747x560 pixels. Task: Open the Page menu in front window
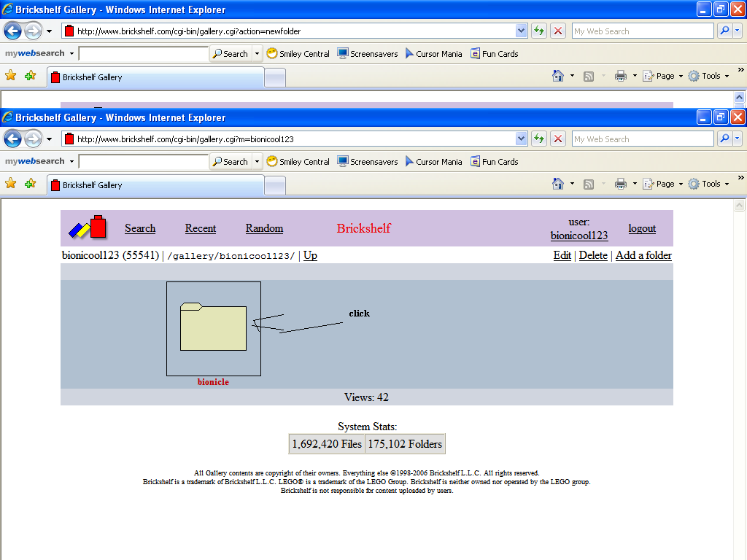pyautogui.click(x=662, y=184)
